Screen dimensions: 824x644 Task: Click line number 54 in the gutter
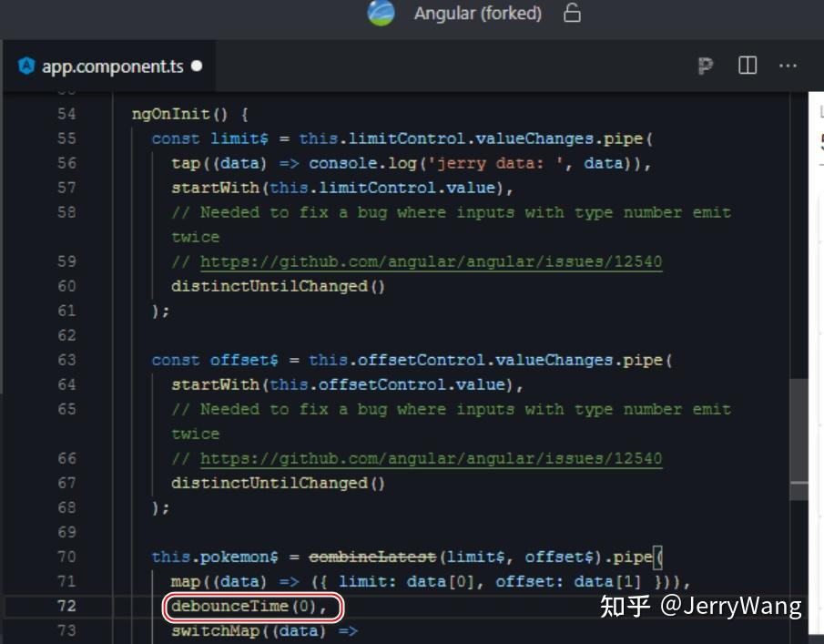coord(66,114)
